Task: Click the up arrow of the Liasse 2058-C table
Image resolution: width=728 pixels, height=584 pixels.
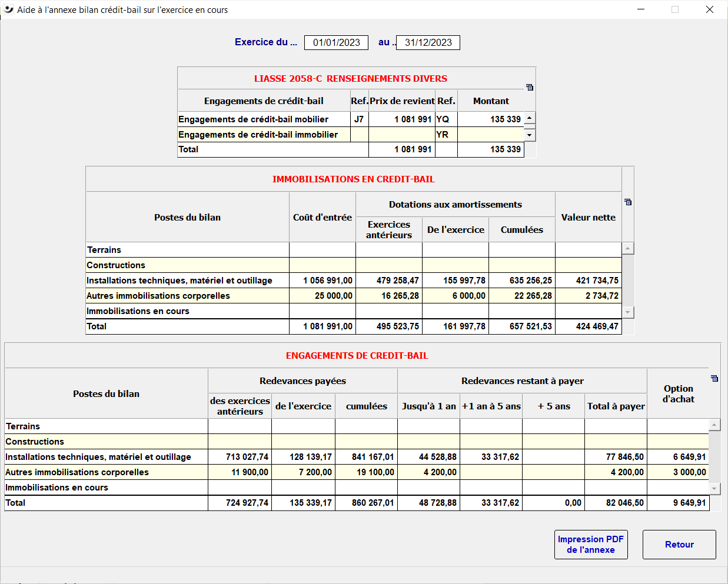Action: point(530,118)
